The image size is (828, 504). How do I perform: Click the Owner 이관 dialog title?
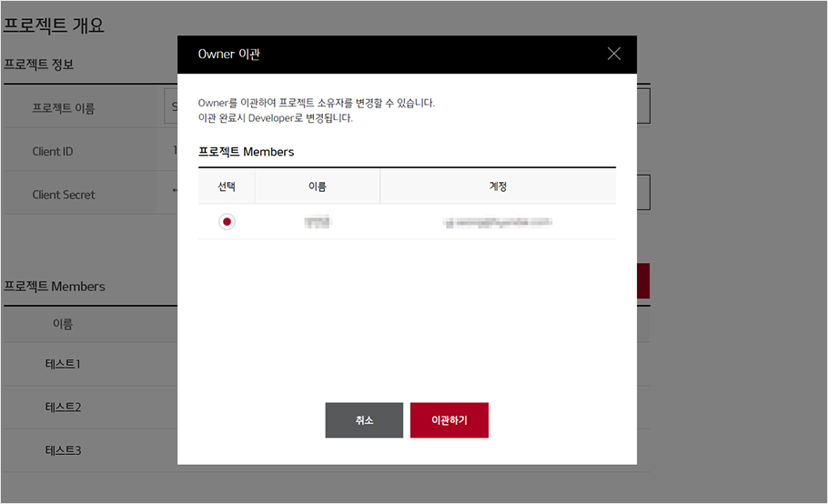pos(229,55)
